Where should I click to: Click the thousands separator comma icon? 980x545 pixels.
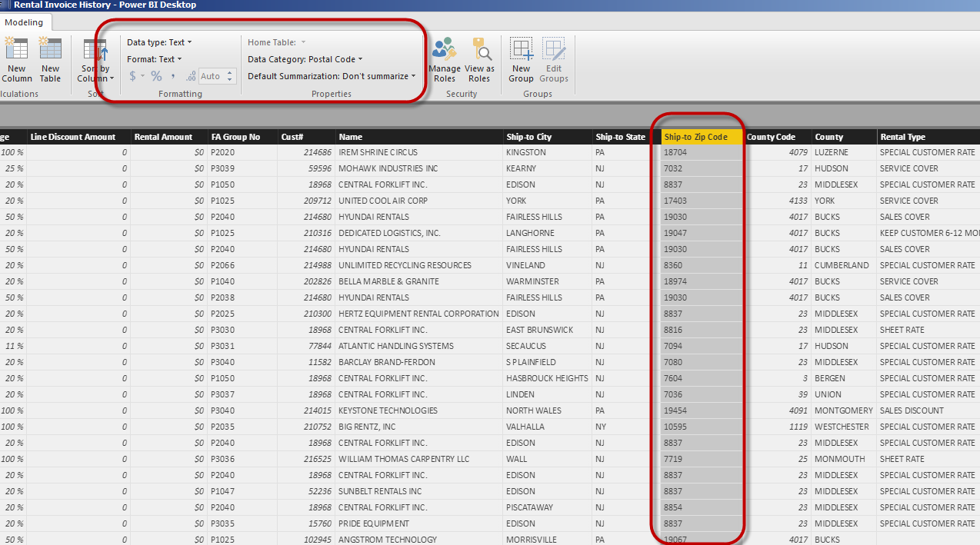pyautogui.click(x=173, y=76)
